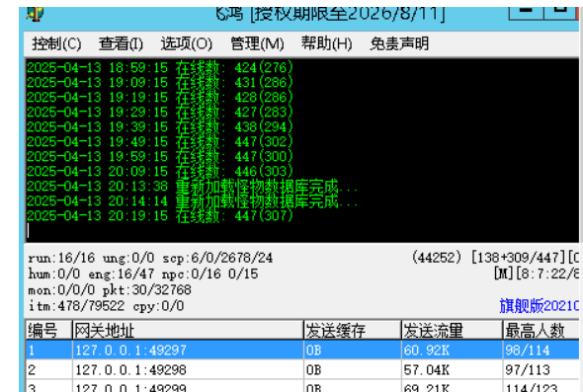Viewport: 583px width, 392px height.
Task: Click the 0B cache cell of row 1
Action: pos(353,350)
